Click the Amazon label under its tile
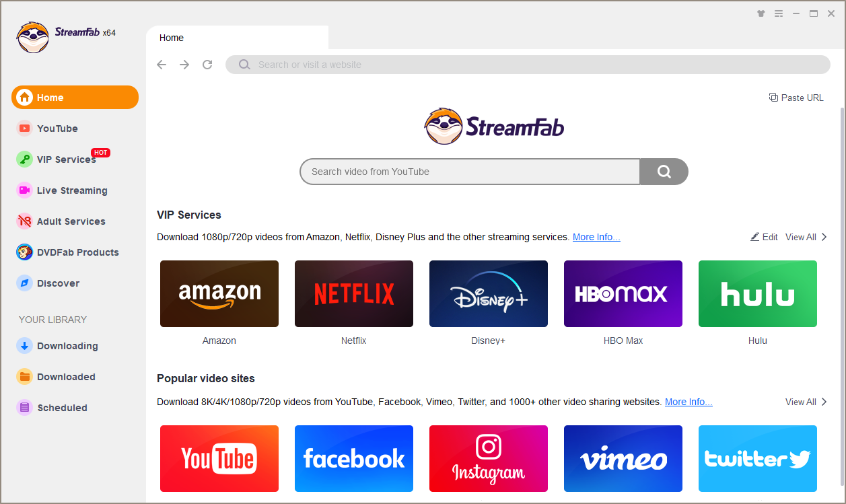Image resolution: width=846 pixels, height=504 pixels. 219,340
